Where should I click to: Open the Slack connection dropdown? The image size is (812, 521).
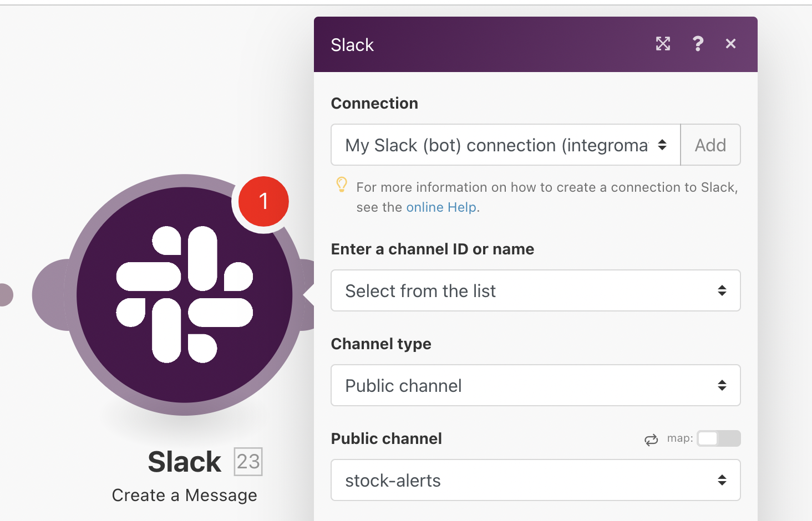pos(505,145)
